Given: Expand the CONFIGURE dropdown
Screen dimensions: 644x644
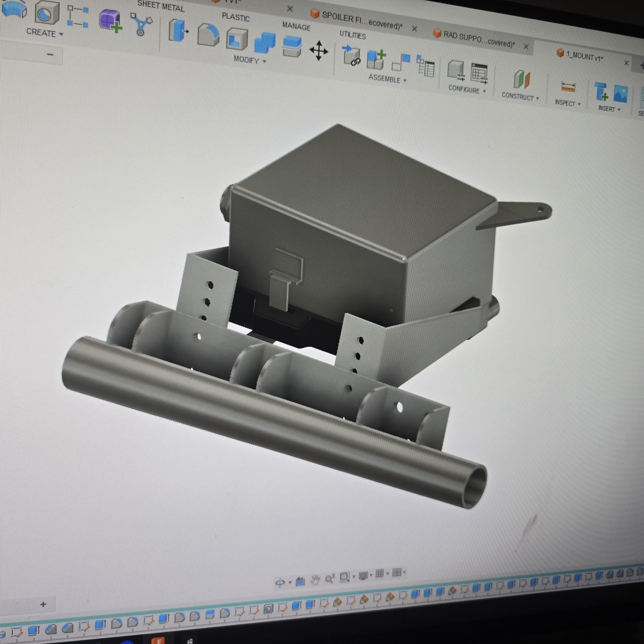Looking at the screenshot, I should pos(467,89).
